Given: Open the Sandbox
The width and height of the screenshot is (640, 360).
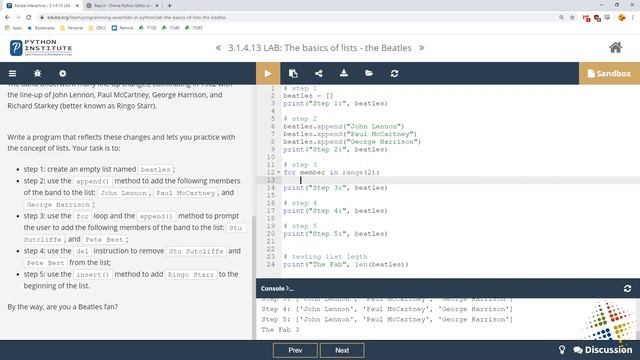Looking at the screenshot, I should [609, 73].
